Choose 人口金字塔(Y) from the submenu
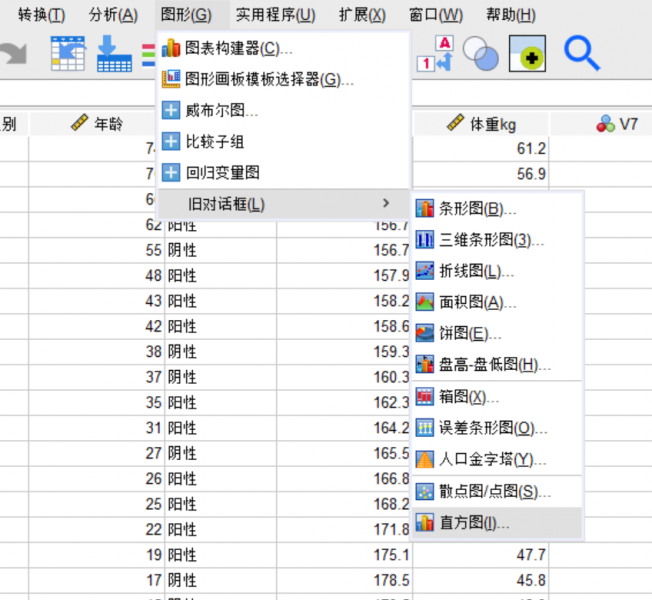This screenshot has height=600, width=652. tap(498, 459)
